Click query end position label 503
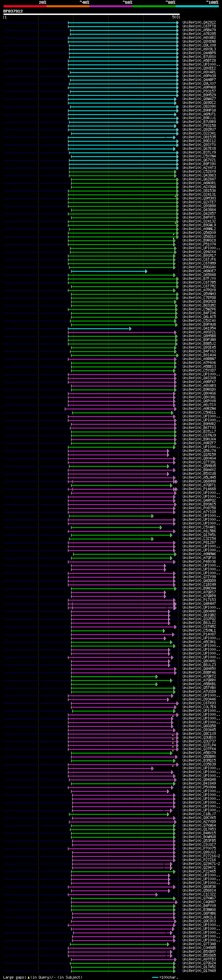222x980 pixels. (x=175, y=17)
